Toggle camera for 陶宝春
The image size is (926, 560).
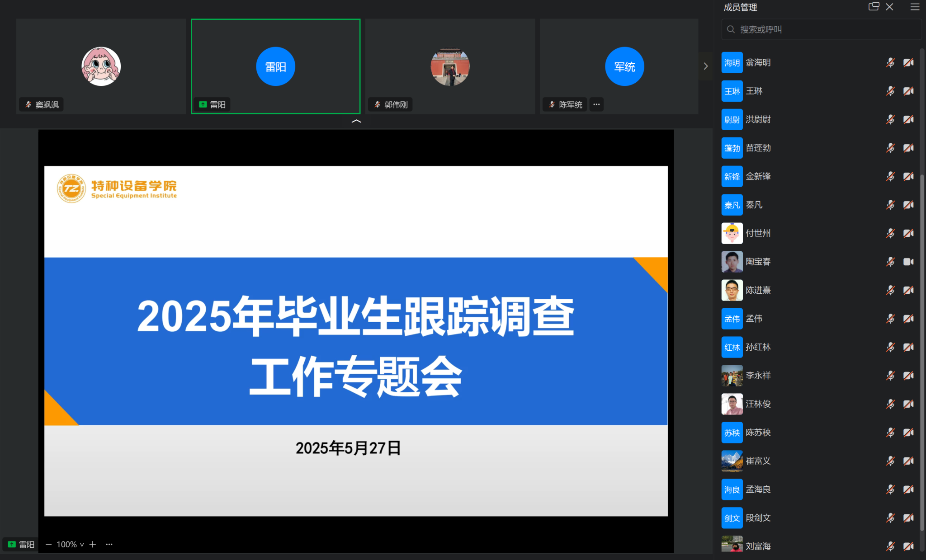coord(908,262)
